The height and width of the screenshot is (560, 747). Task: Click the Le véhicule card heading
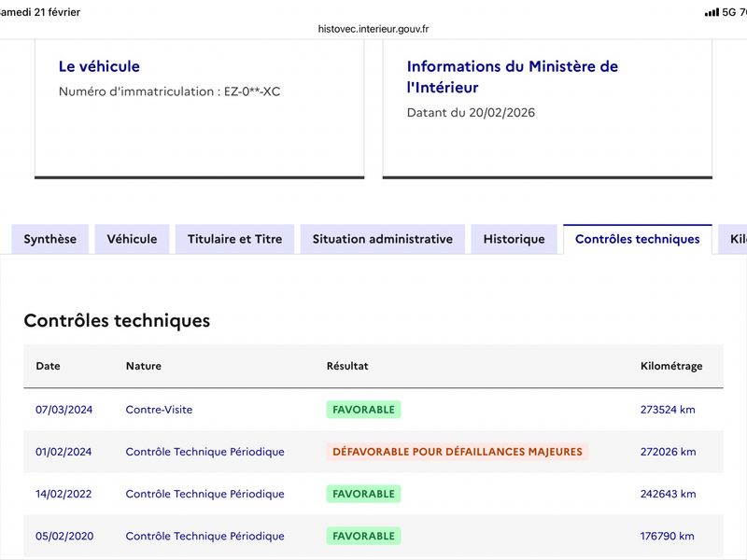[x=99, y=66]
